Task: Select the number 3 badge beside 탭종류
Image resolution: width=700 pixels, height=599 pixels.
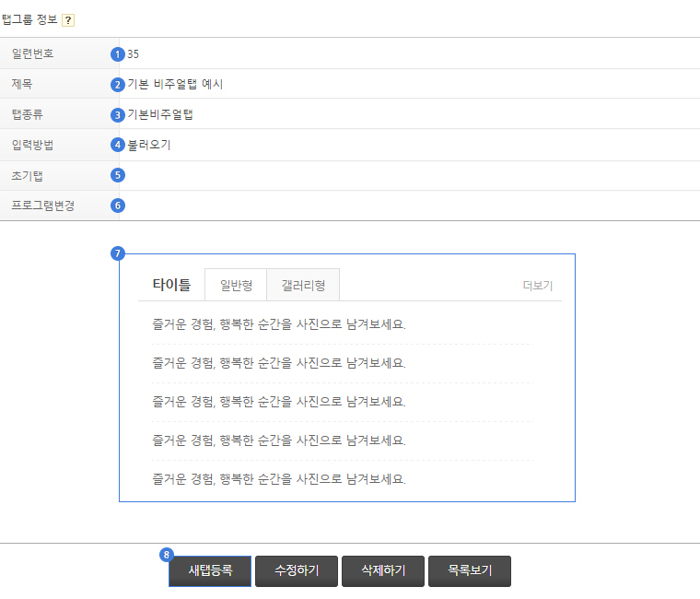Action: 117,115
